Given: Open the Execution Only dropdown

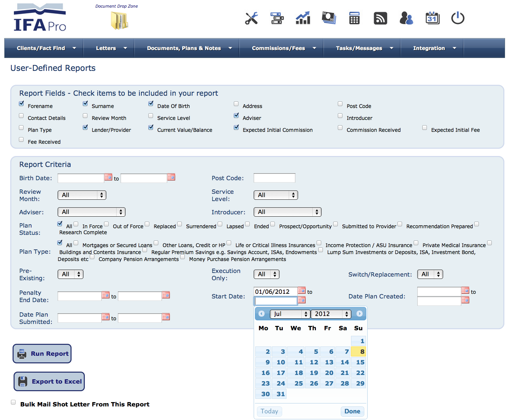Looking at the screenshot, I should [267, 274].
